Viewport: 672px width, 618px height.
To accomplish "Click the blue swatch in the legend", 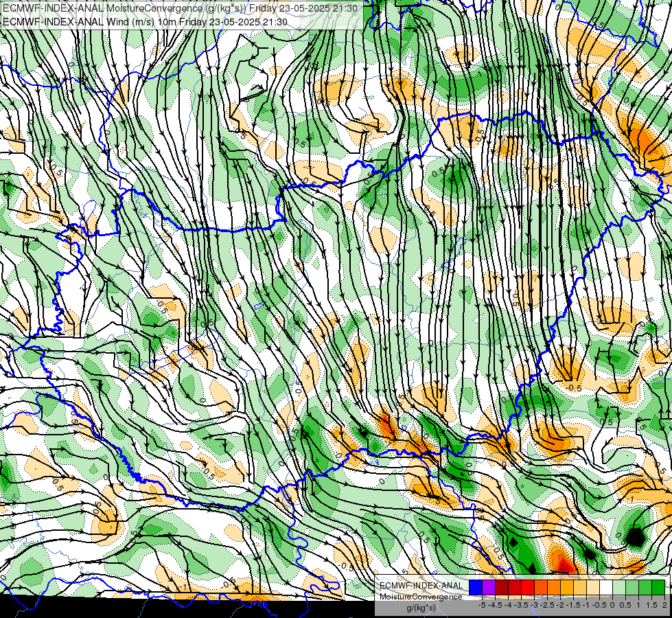I will point(476,588).
